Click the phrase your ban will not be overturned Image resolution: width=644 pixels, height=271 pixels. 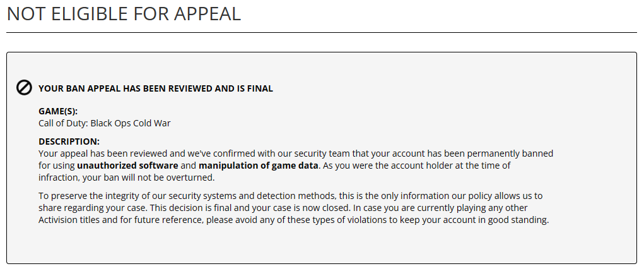point(149,178)
